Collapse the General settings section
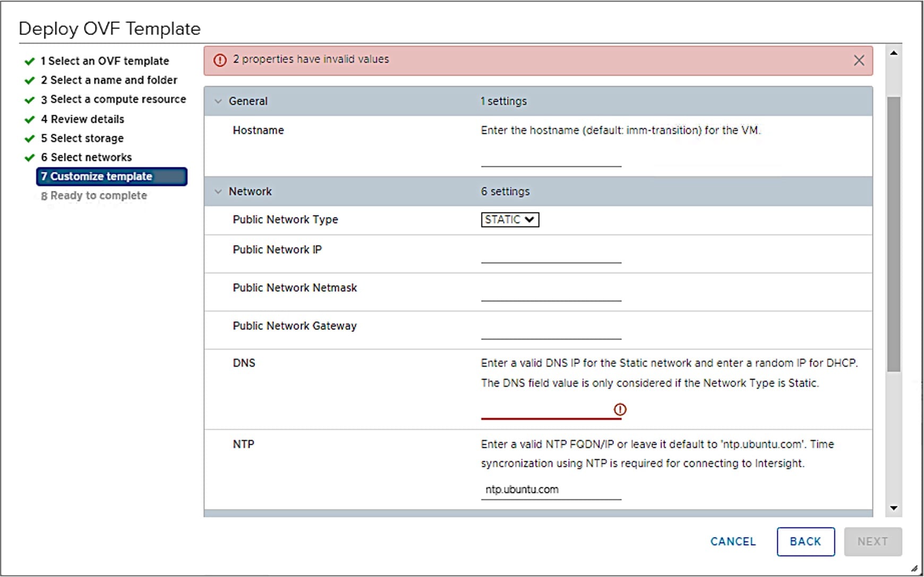Viewport: 924px width, 577px height. click(217, 101)
